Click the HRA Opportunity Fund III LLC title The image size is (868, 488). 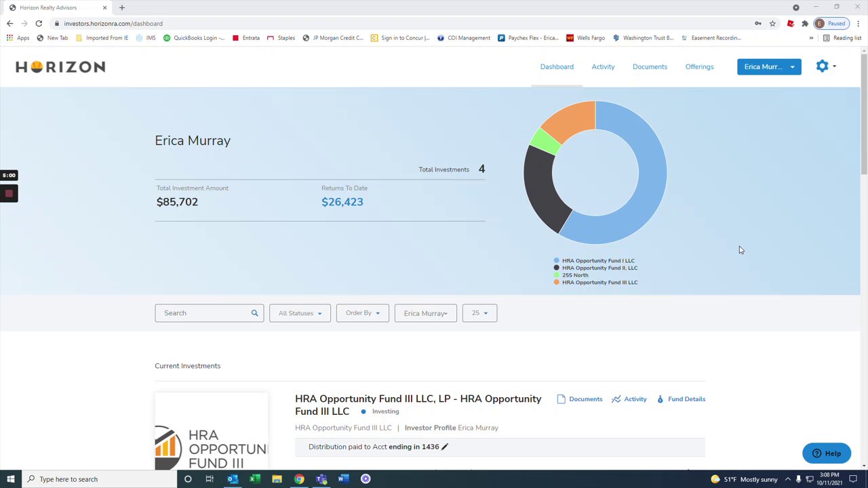pyautogui.click(x=418, y=405)
